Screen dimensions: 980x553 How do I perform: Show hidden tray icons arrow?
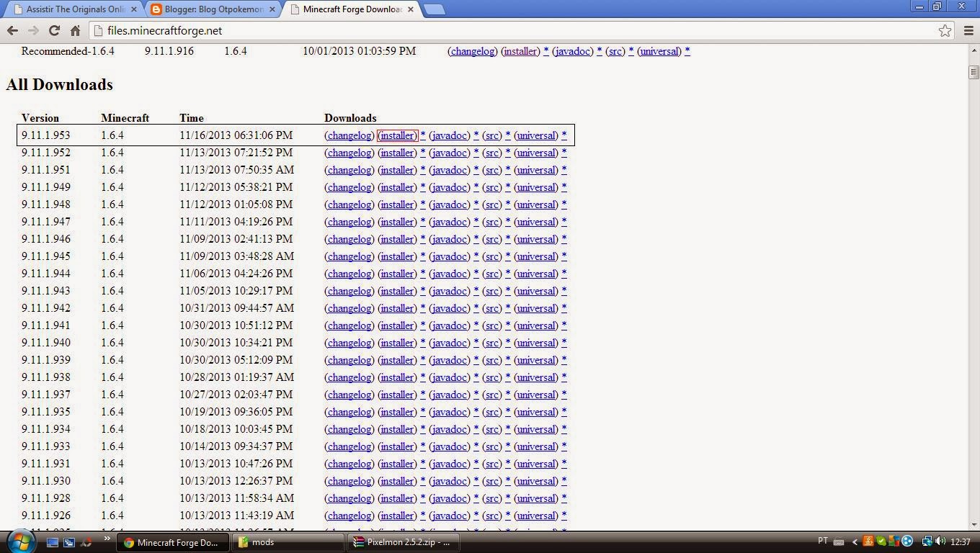pyautogui.click(x=855, y=542)
